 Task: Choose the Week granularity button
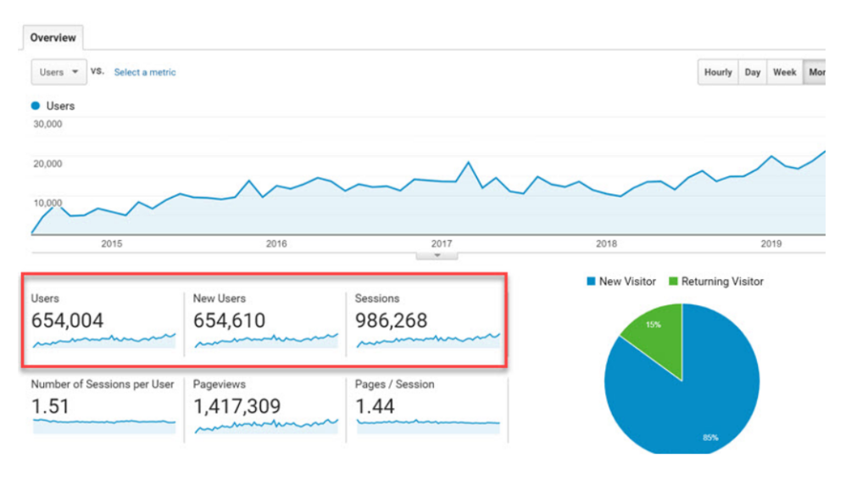[x=784, y=72]
